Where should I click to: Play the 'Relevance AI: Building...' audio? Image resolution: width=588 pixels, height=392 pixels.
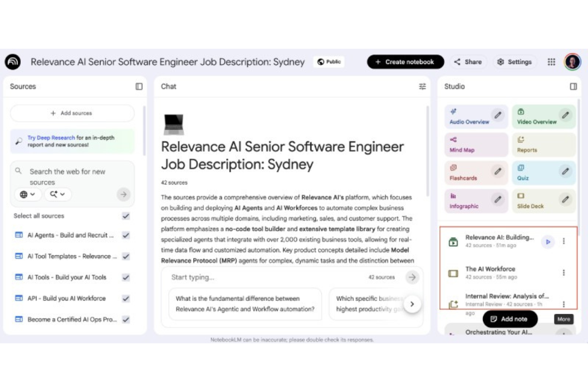pos(547,241)
